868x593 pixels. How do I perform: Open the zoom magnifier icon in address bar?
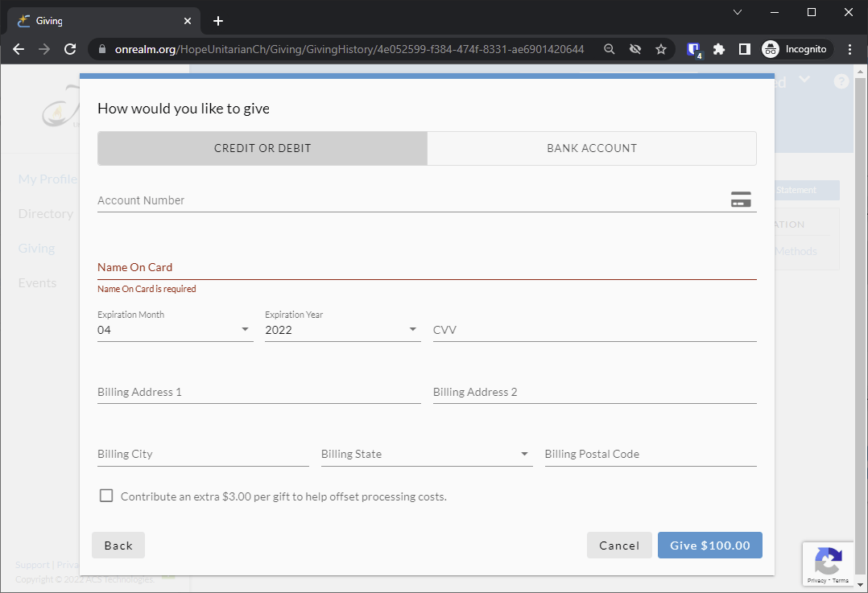coord(610,49)
